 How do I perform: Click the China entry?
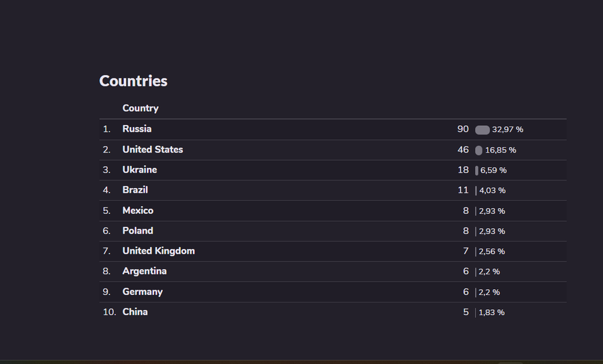click(135, 312)
